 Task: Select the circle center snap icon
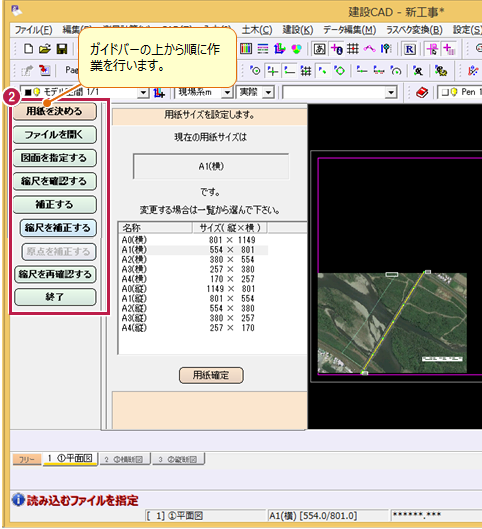pos(256,71)
